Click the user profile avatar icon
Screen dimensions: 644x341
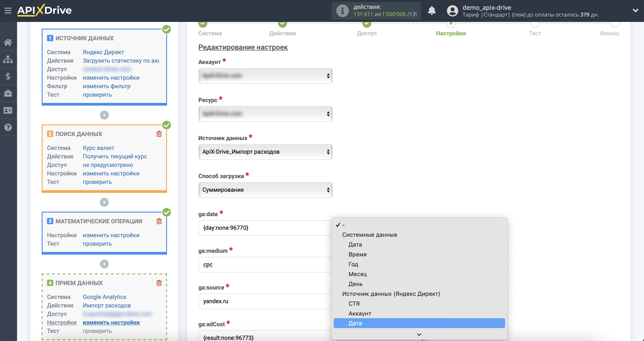(x=452, y=11)
